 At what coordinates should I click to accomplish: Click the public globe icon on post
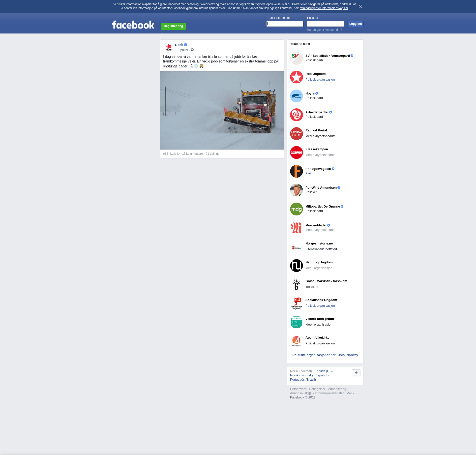[x=192, y=50]
